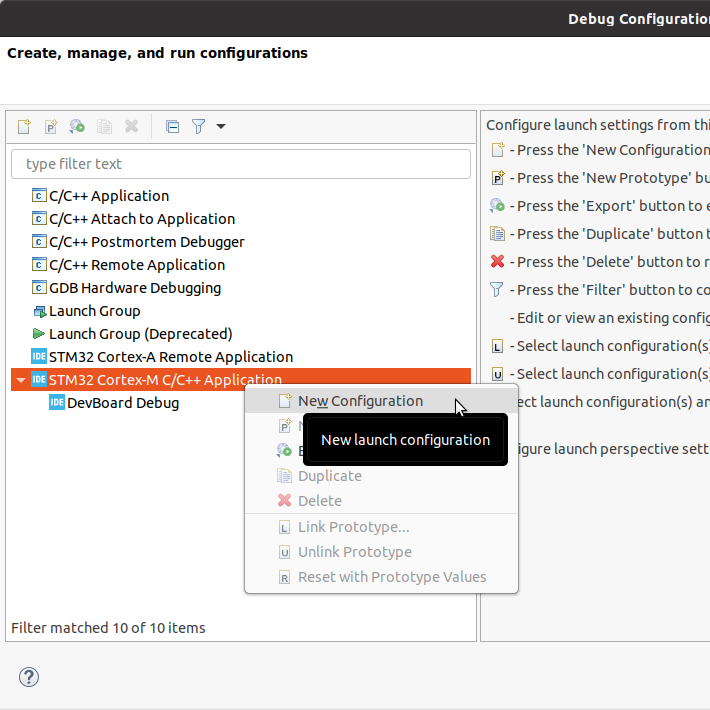
Task: Open the filter dropdown arrow in toolbar
Action: pos(221,126)
